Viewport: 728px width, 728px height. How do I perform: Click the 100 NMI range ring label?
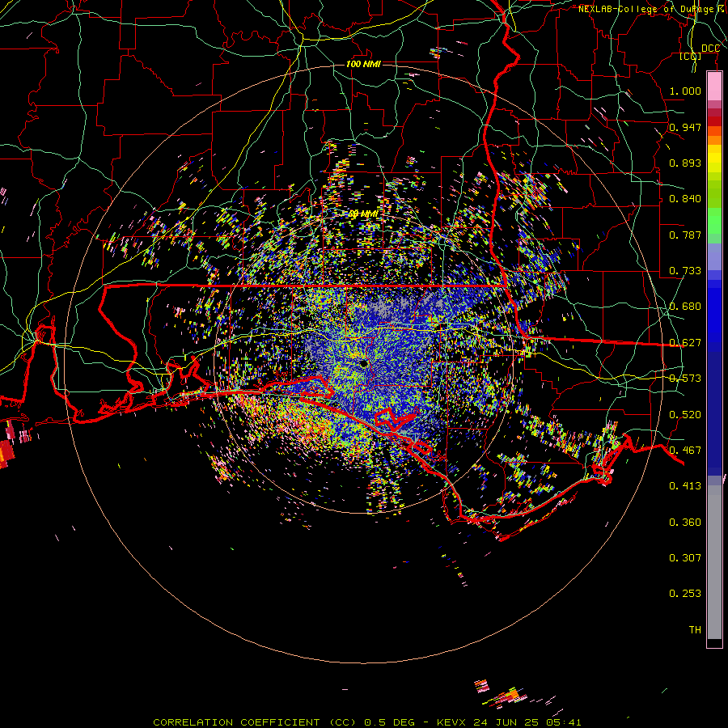363,64
